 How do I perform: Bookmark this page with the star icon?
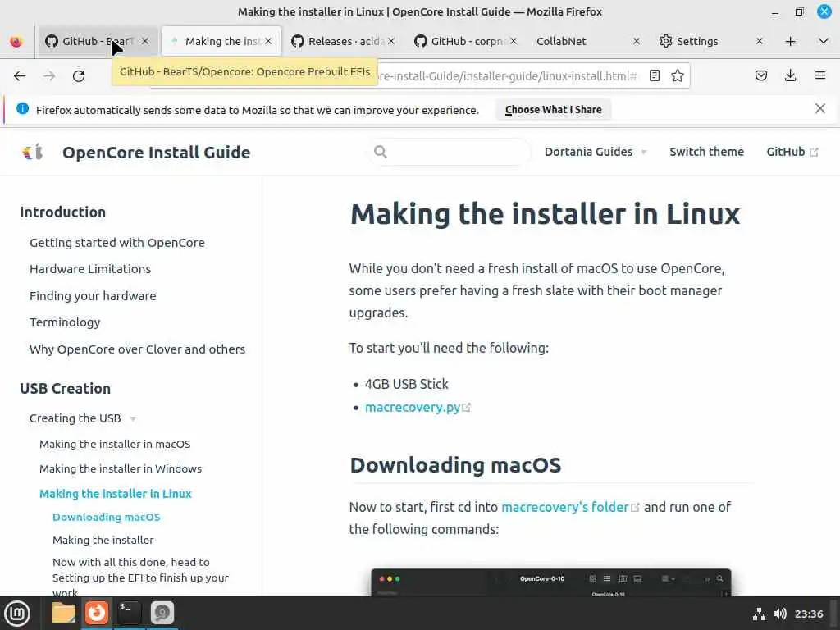pos(678,75)
